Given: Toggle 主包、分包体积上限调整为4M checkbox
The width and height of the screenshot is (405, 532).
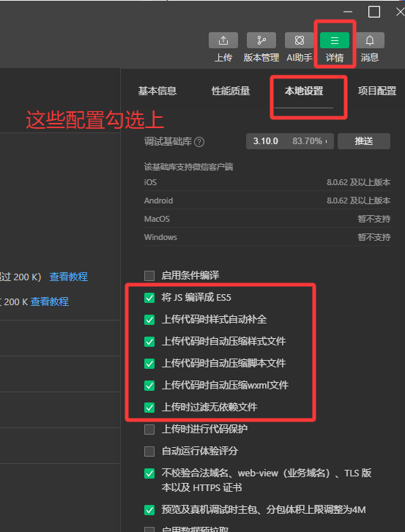Looking at the screenshot, I should 149,509.
